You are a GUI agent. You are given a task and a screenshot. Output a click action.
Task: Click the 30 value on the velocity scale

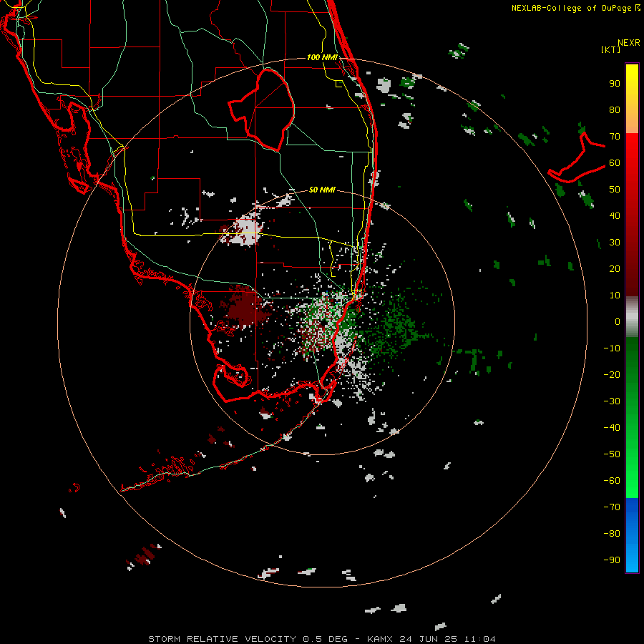(615, 243)
